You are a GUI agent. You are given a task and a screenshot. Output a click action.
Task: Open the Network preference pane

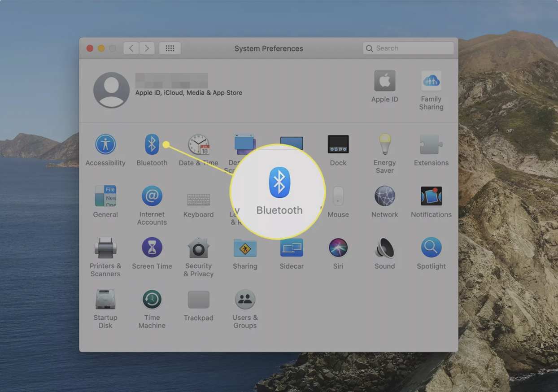384,196
